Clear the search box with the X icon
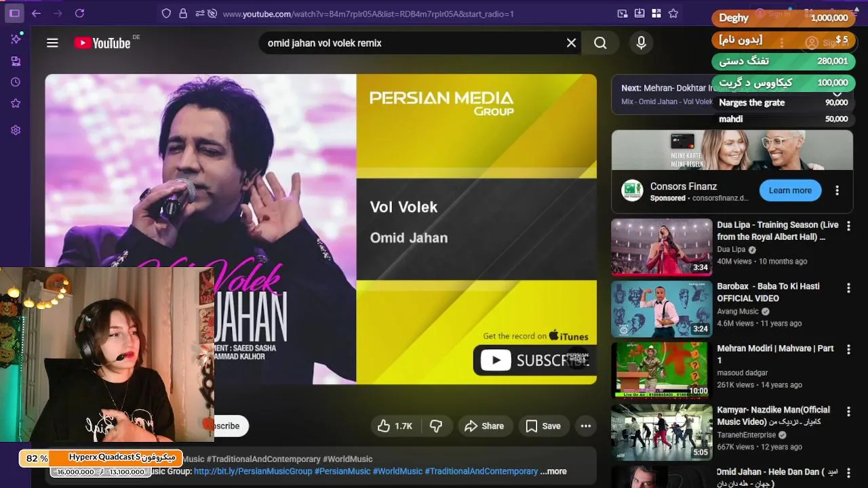The height and width of the screenshot is (488, 868). point(571,43)
